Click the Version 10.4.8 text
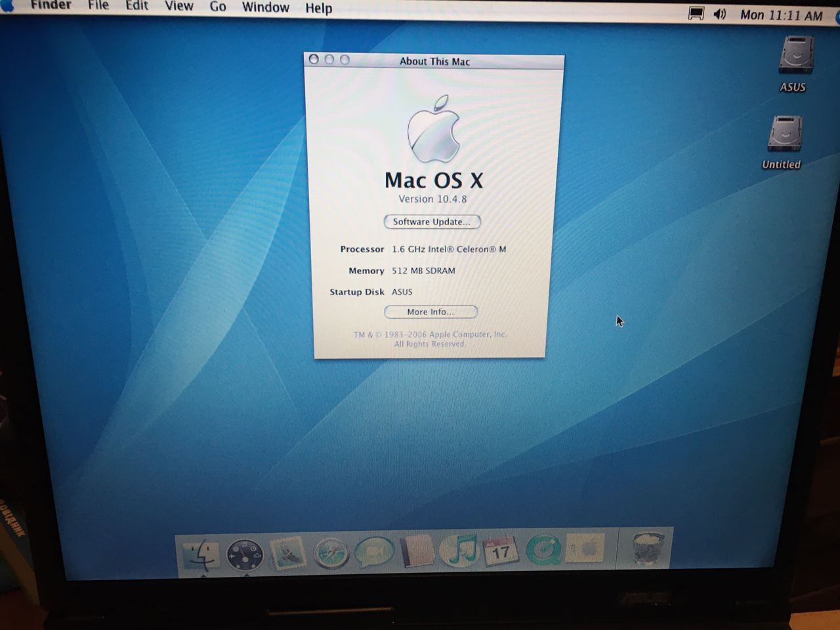This screenshot has width=840, height=630. click(x=432, y=199)
